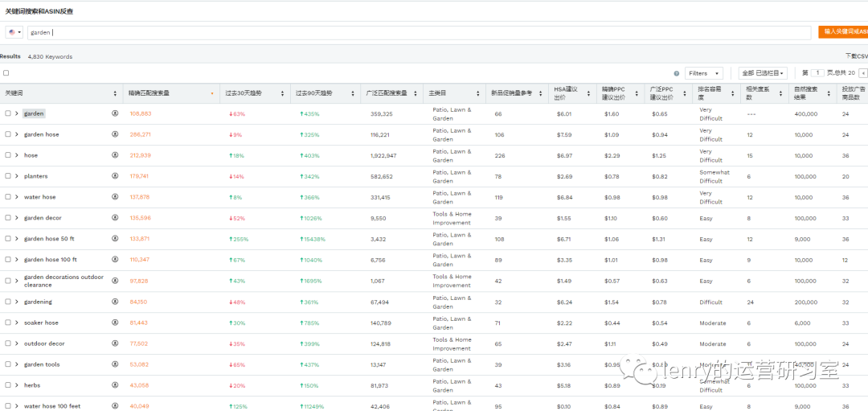Viewport: 868px width, 411px height.
Task: Tick the checkbox for water hose
Action: click(8, 196)
